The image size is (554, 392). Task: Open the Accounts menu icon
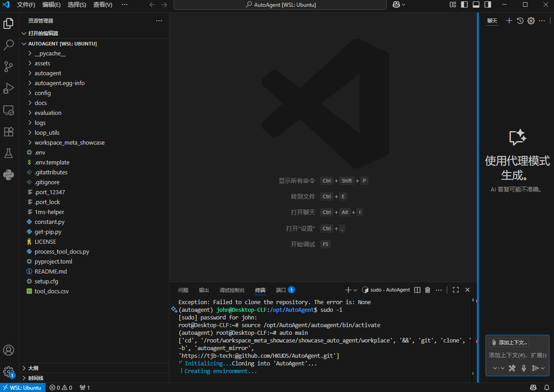tap(9, 350)
